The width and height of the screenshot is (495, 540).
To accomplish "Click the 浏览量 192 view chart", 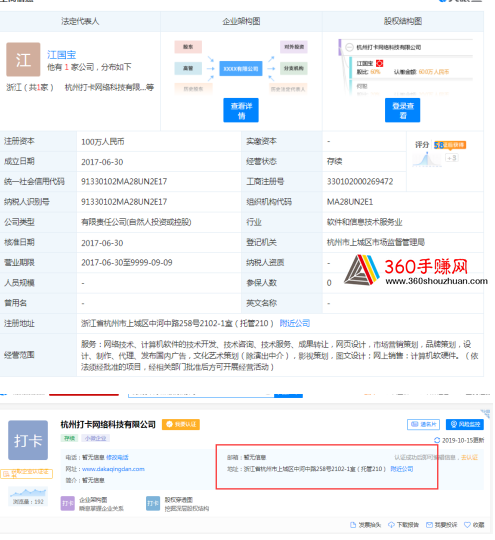I will (28, 496).
